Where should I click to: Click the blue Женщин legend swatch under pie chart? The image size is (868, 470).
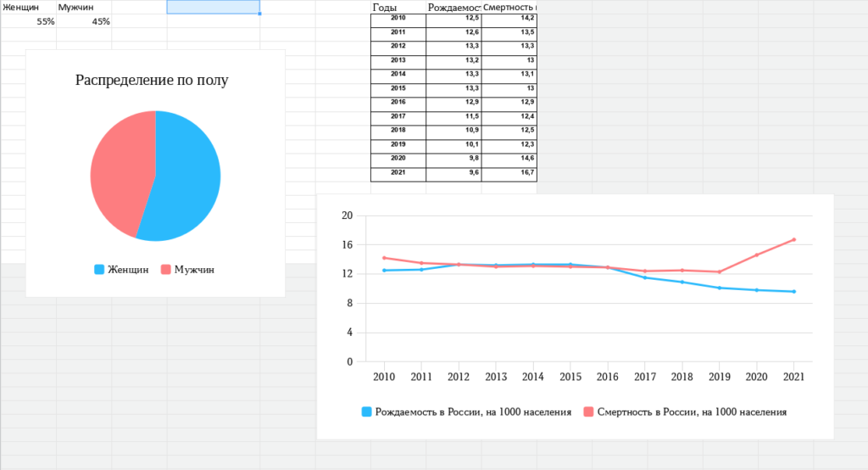click(x=99, y=270)
